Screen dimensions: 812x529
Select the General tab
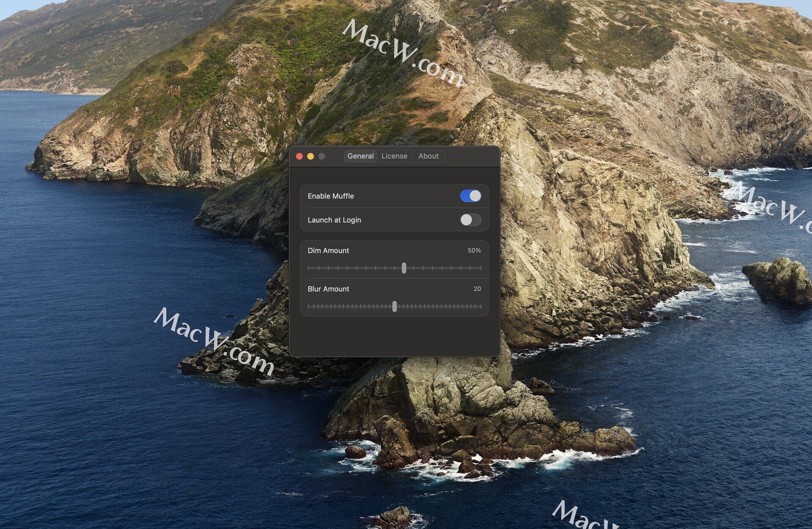360,156
